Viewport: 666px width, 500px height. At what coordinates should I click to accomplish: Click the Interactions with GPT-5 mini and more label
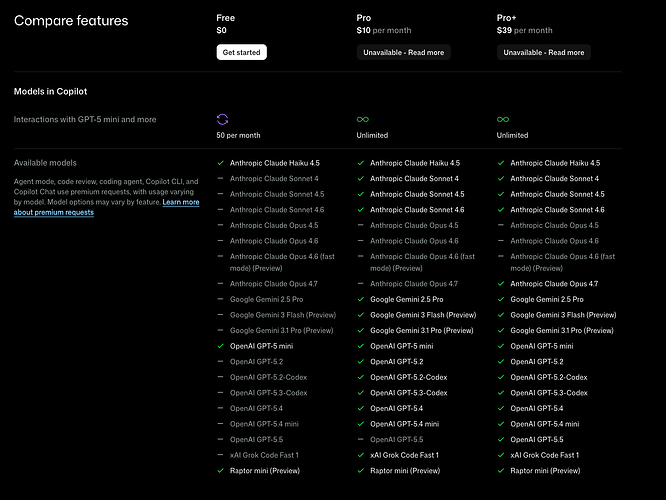coord(85,119)
